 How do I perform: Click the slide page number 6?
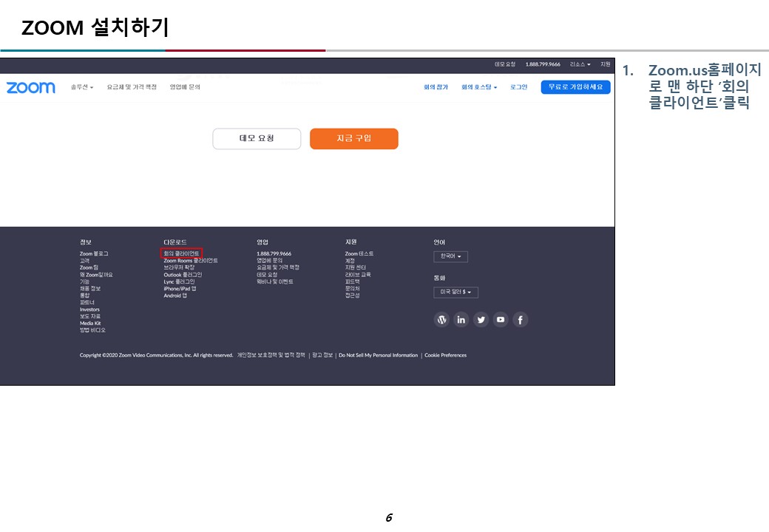[389, 518]
